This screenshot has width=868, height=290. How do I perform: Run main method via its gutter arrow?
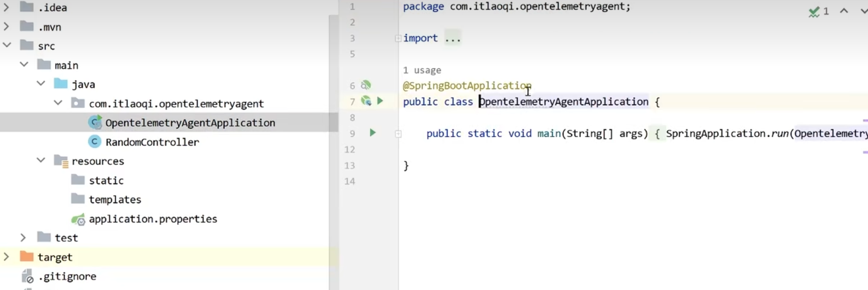(373, 133)
